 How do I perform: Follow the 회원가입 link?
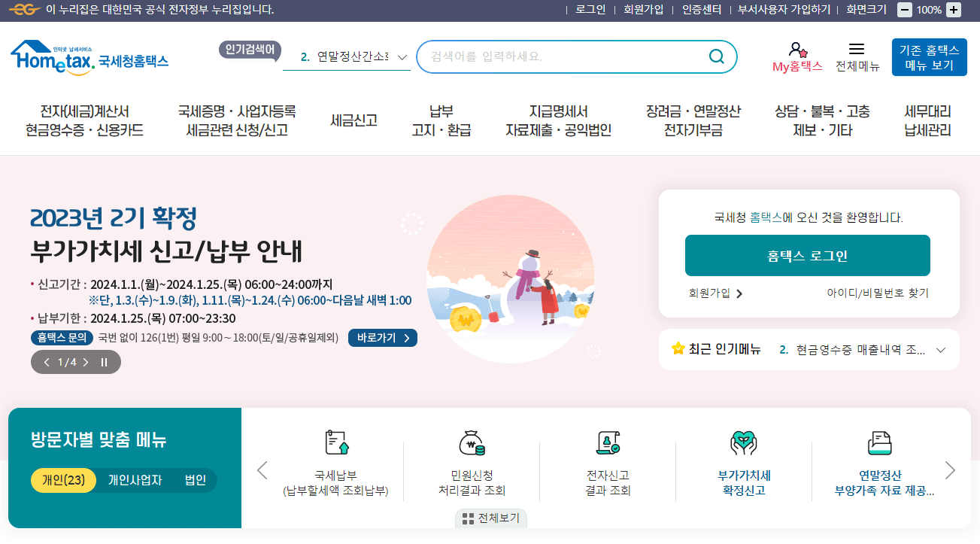point(642,10)
